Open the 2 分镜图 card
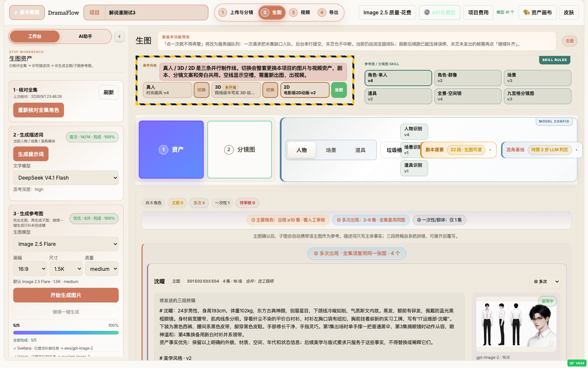Screen dimensions: 588x368 240,149
